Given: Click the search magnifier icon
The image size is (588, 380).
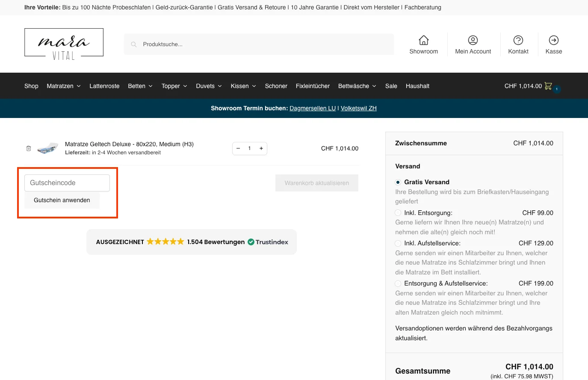Looking at the screenshot, I should 134,44.
